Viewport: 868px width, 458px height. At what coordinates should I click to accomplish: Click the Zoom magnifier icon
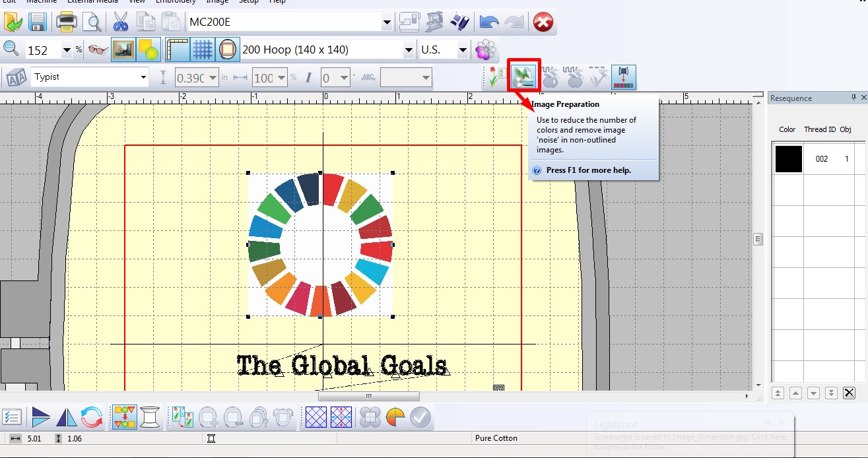point(11,48)
